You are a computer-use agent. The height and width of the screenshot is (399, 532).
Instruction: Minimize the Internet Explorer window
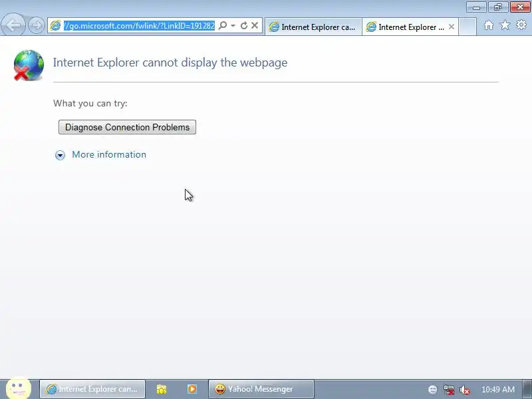click(476, 7)
